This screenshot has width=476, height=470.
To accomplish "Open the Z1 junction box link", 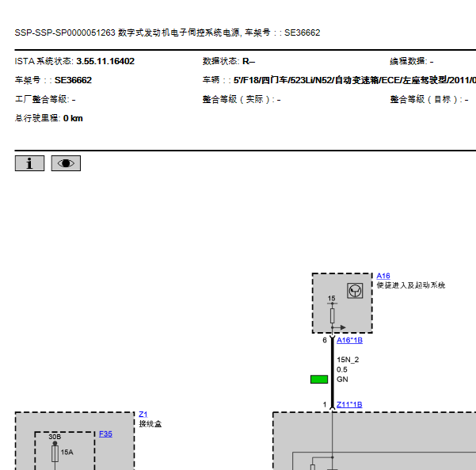I will [143, 415].
